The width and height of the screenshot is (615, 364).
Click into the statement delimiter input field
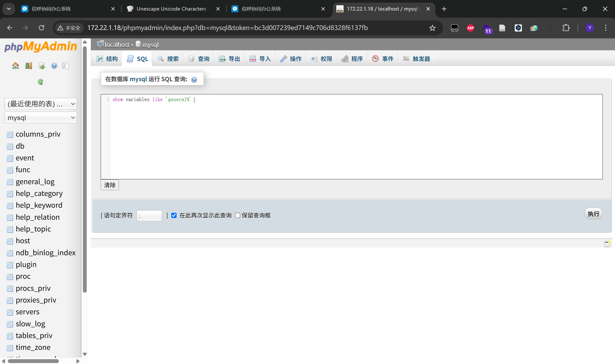coord(149,216)
